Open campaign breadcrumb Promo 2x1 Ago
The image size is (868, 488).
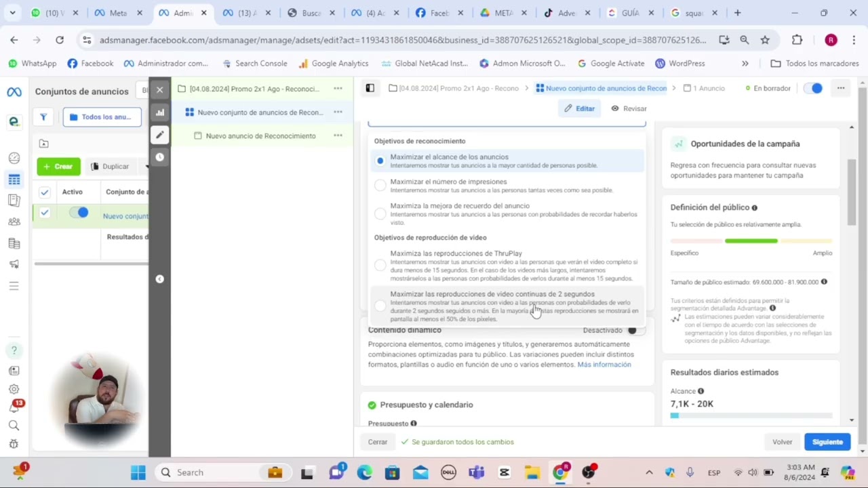(454, 88)
